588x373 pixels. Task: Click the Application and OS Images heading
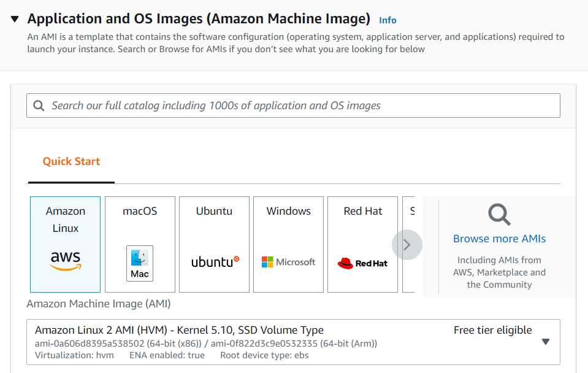click(199, 18)
